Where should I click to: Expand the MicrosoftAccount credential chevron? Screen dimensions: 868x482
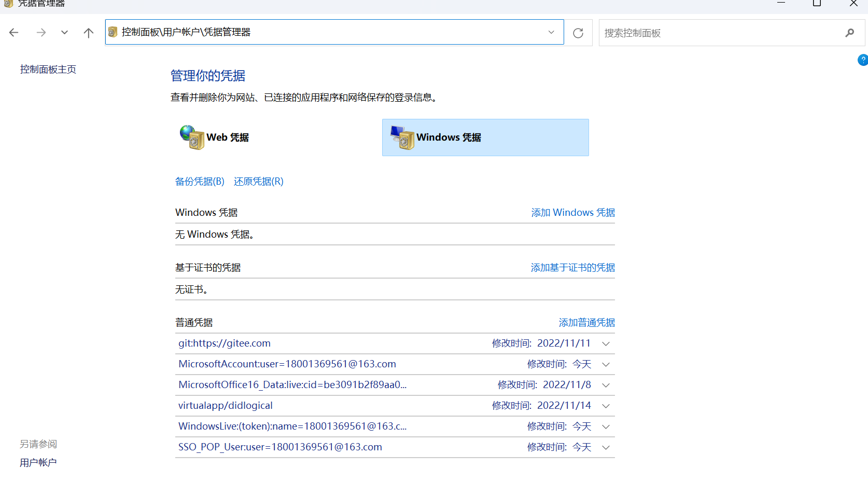[606, 365]
